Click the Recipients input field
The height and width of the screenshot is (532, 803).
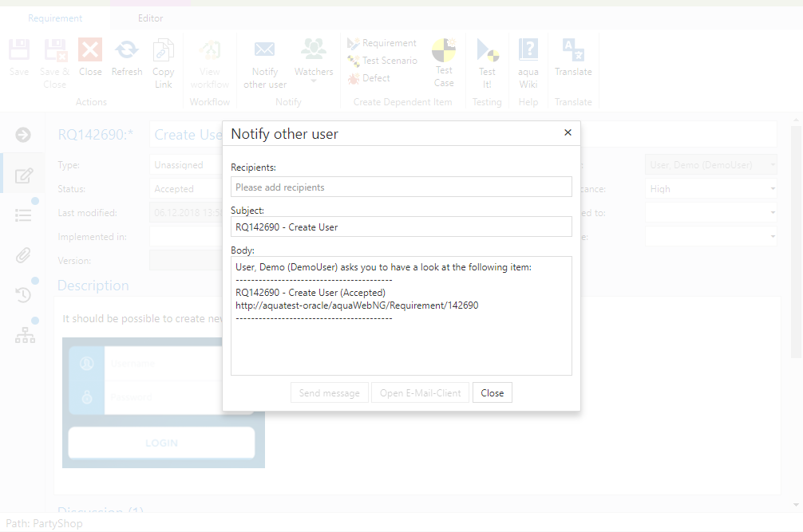point(401,187)
